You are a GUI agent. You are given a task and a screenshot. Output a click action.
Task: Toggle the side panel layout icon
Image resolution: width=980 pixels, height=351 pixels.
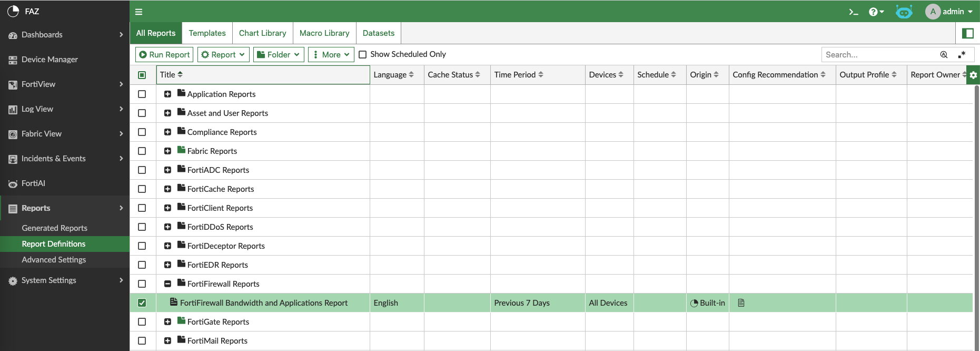pyautogui.click(x=967, y=33)
